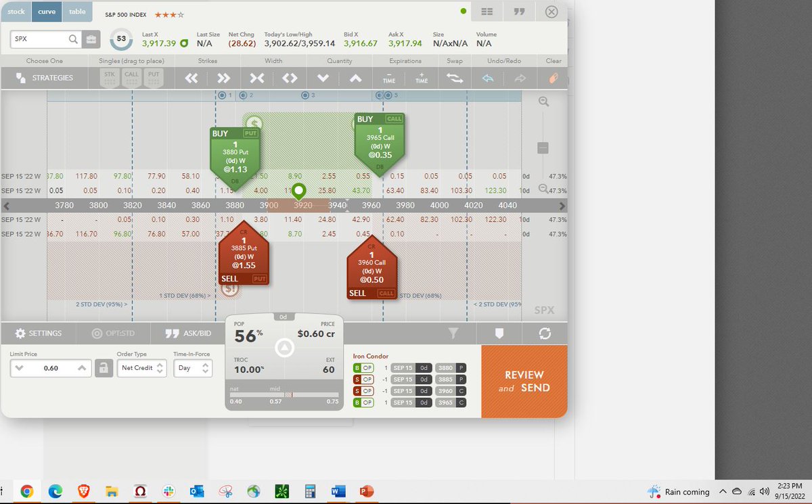Decrease limit price with down arrow
Viewport: 812px width, 504px height.
click(19, 368)
